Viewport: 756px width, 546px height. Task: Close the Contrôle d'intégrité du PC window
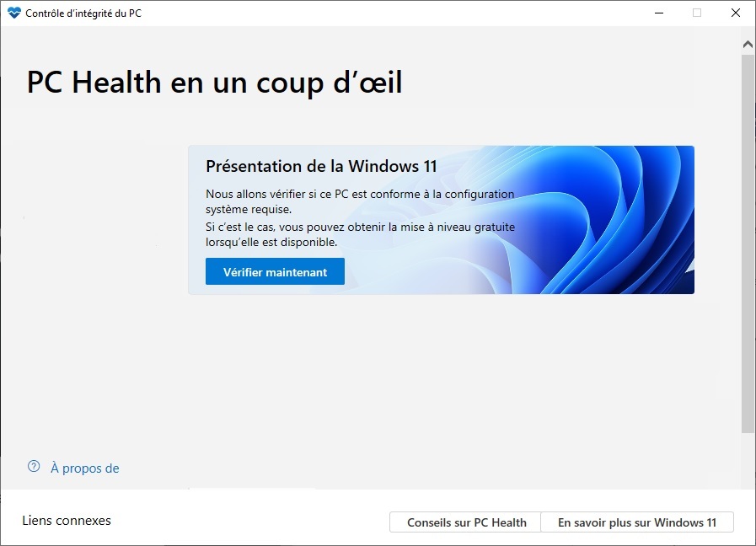click(x=735, y=13)
